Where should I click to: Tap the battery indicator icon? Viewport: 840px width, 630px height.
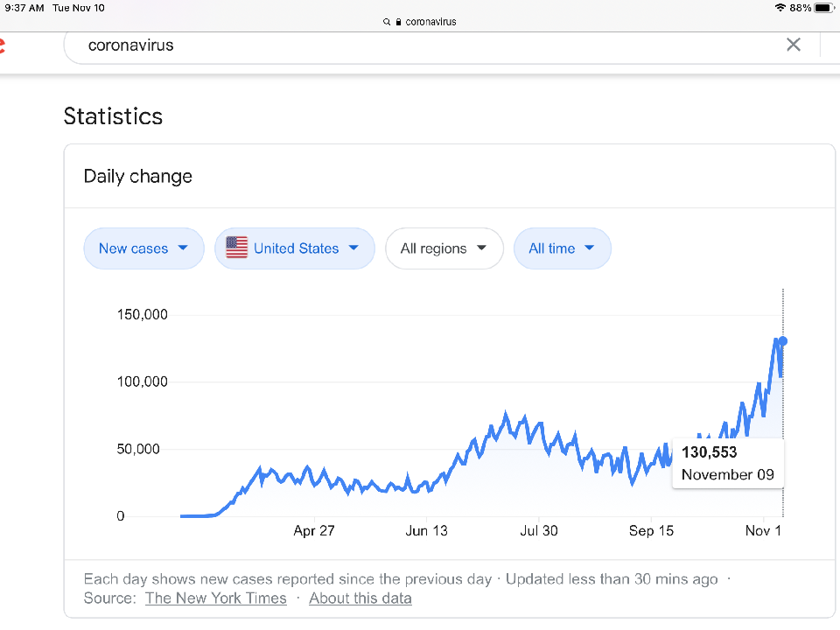click(823, 8)
